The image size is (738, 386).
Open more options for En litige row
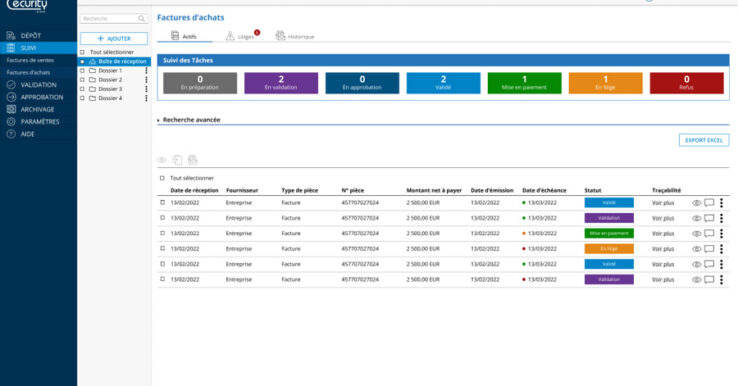(x=722, y=249)
